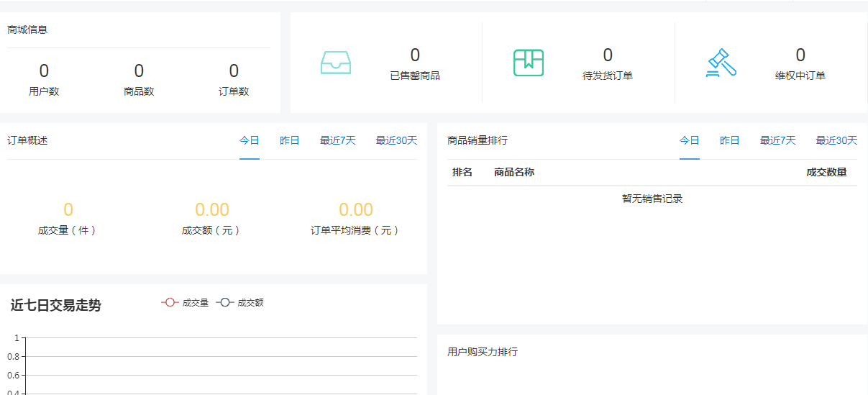Open the 已售罄商品 text link
The image size is (868, 395).
415,76
